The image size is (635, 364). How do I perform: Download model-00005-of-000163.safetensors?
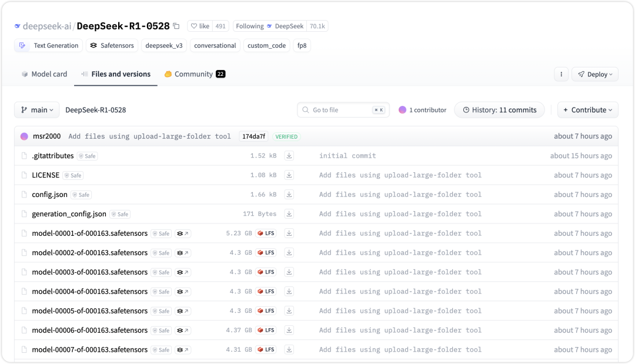pyautogui.click(x=289, y=311)
